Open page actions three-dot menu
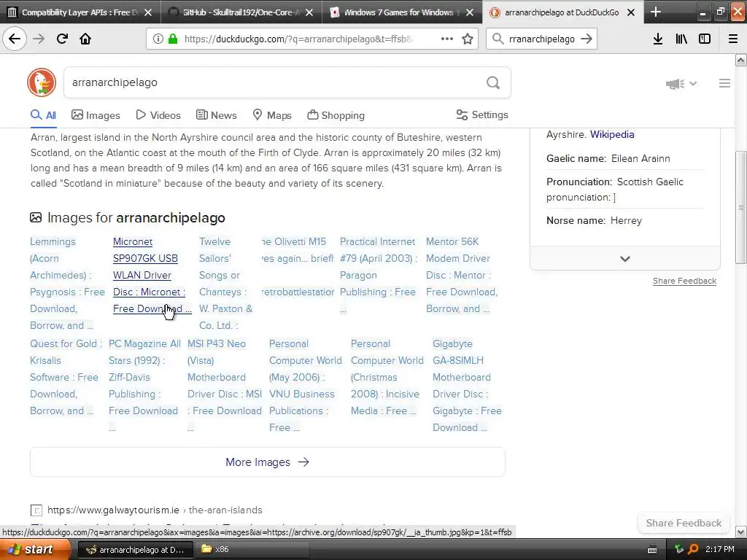Image resolution: width=747 pixels, height=560 pixels. [447, 39]
